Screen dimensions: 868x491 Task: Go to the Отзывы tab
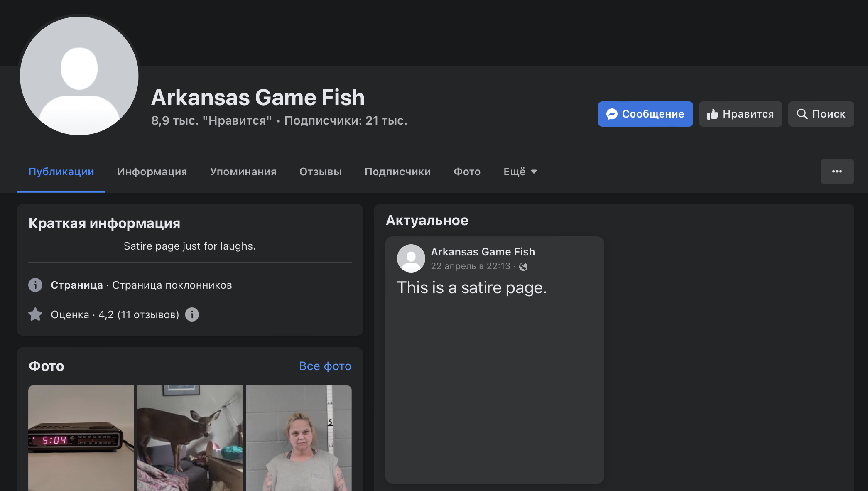(x=321, y=172)
